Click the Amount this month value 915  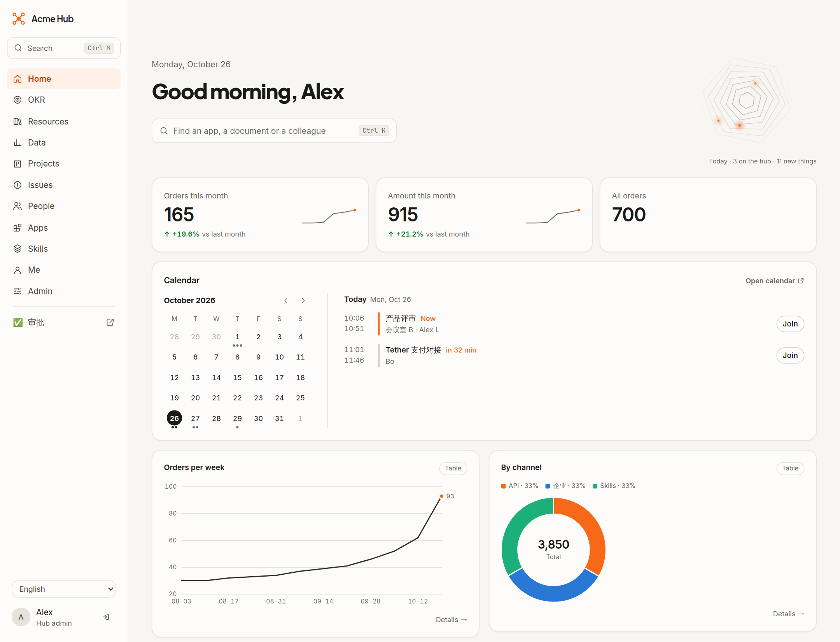403,214
